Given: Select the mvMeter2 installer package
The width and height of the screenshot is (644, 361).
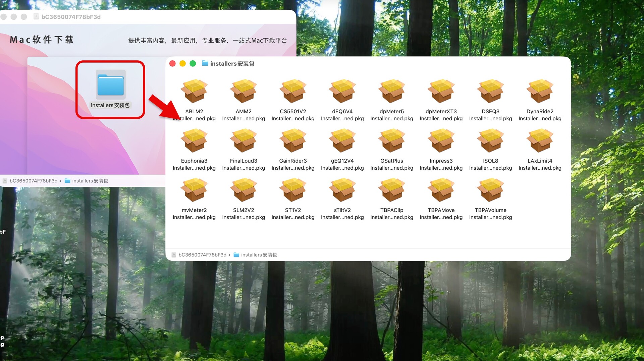Looking at the screenshot, I should point(194,190).
